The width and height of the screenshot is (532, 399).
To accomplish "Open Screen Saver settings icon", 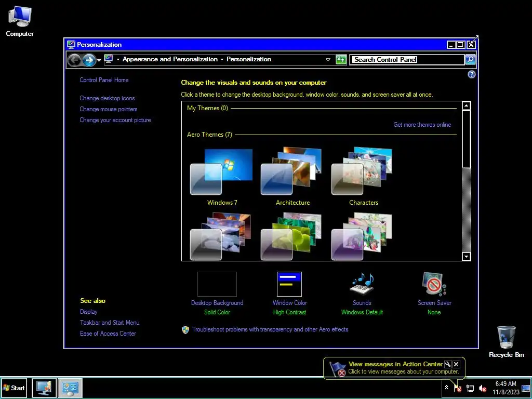I will pos(434,284).
